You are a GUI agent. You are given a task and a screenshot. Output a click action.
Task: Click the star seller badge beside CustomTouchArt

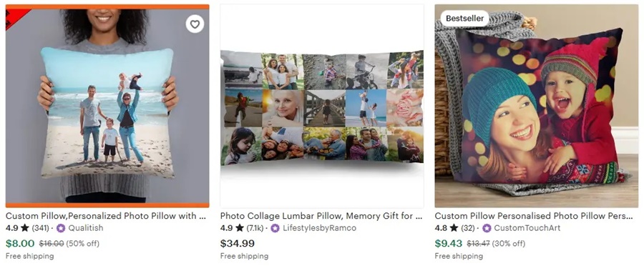point(487,228)
